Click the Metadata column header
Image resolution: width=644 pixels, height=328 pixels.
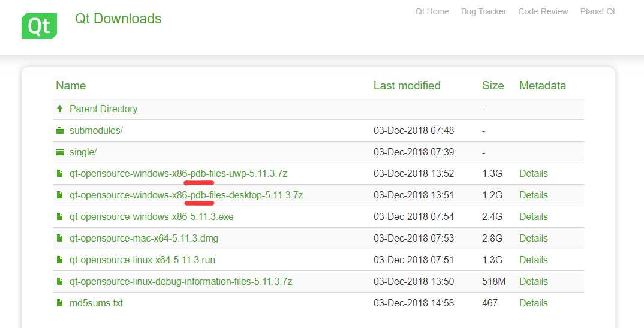(543, 85)
